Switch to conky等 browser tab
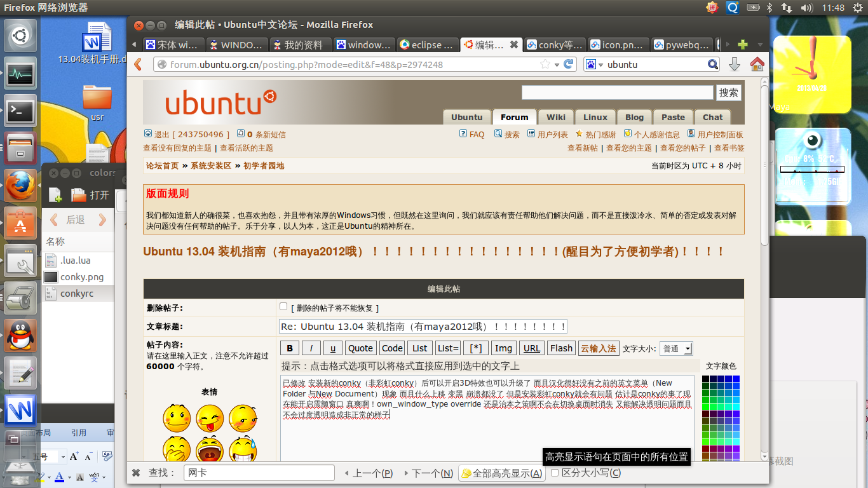868x488 pixels. pos(554,44)
